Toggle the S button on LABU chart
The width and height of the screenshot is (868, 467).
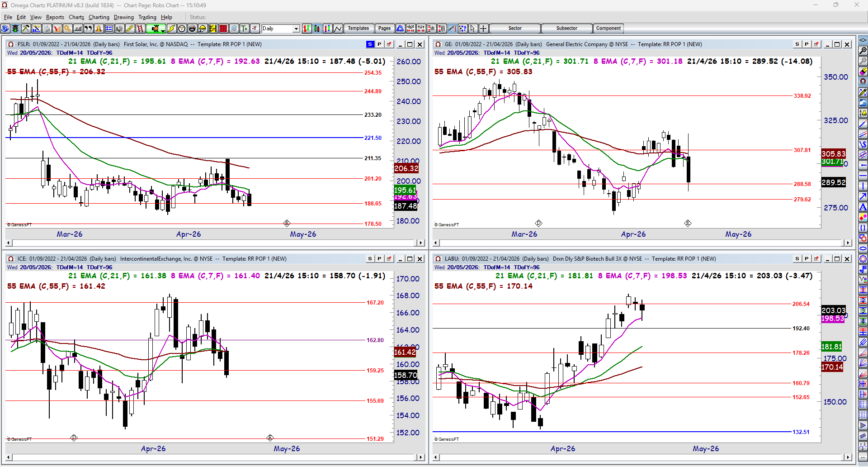(797, 259)
